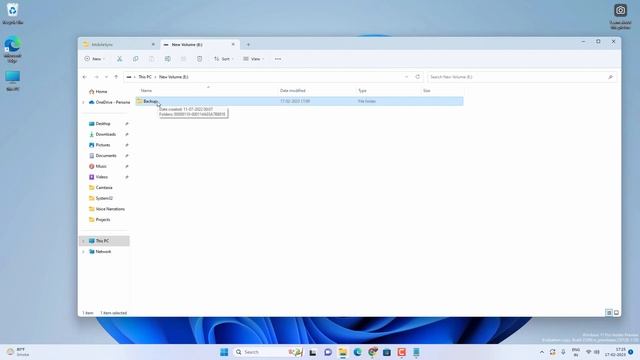640x360 pixels.
Task: Open Downloads quick access folder
Action: coord(105,134)
